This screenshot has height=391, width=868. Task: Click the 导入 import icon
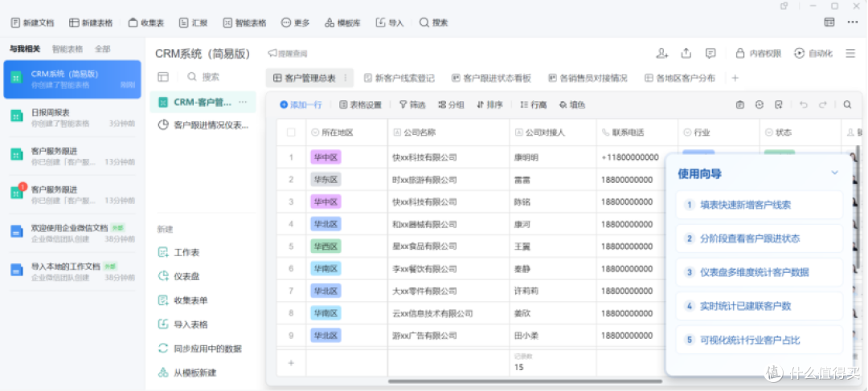point(380,22)
